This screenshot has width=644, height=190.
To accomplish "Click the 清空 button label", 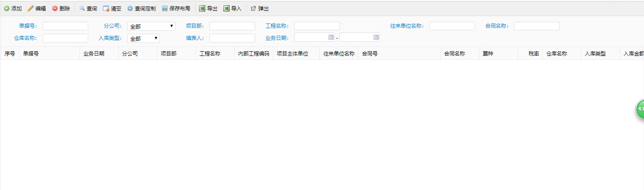I will click(116, 9).
